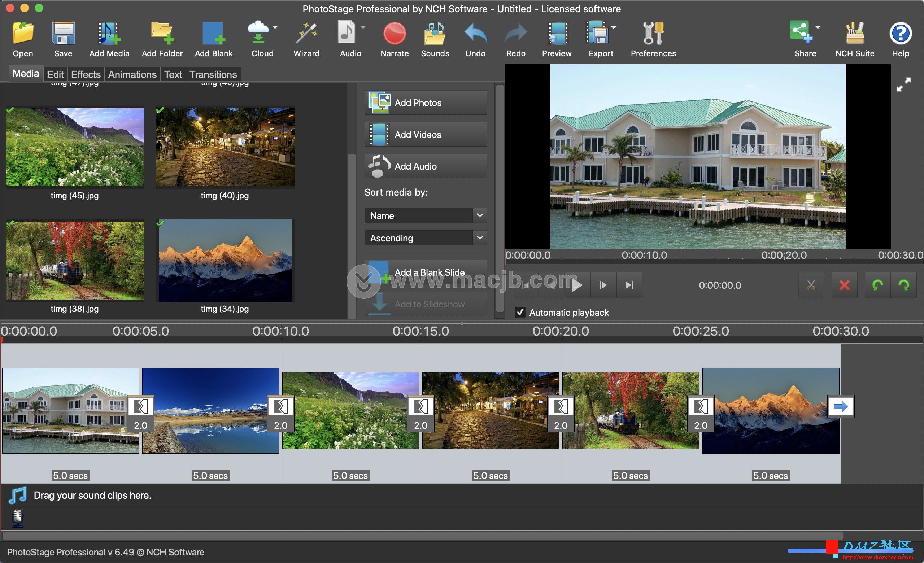
Task: Select the blue lake slide on timeline
Action: (210, 410)
